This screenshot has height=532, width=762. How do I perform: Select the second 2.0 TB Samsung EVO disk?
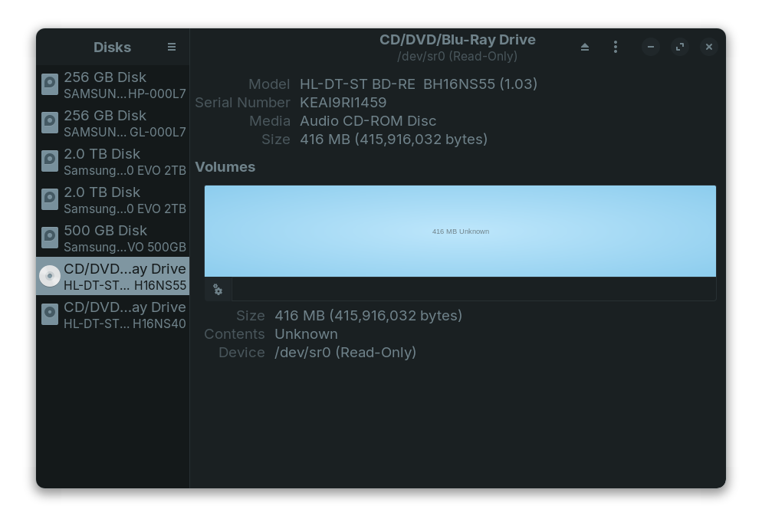pyautogui.click(x=113, y=199)
